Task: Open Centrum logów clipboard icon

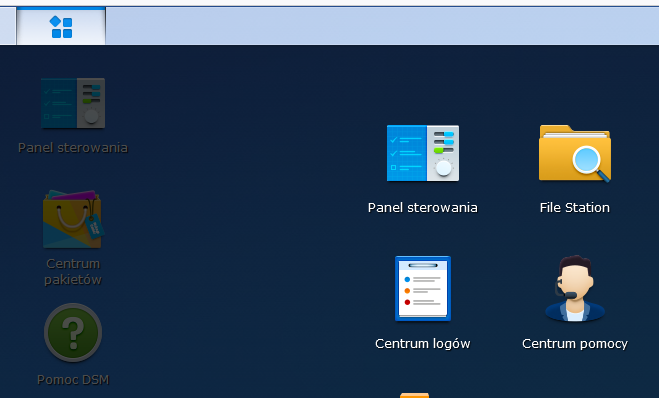Action: pyautogui.click(x=423, y=288)
